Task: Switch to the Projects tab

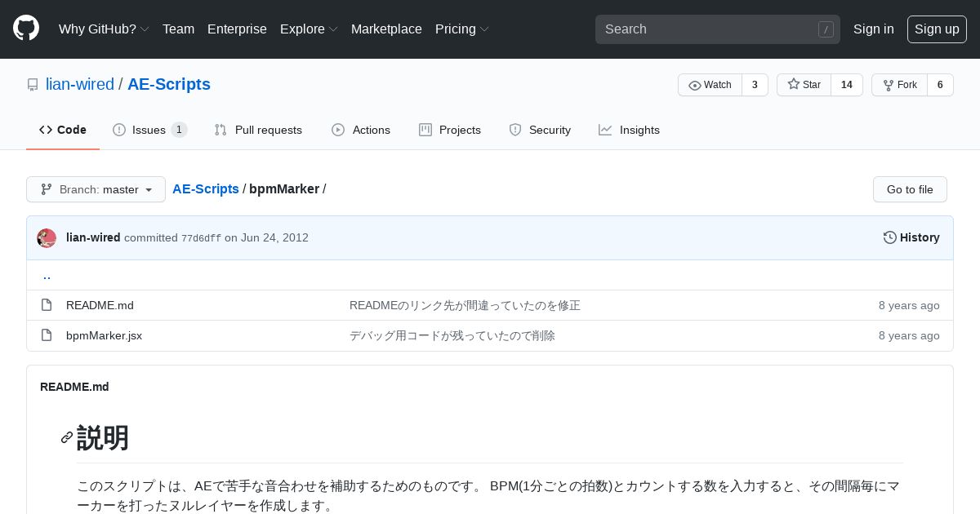Action: pos(450,130)
